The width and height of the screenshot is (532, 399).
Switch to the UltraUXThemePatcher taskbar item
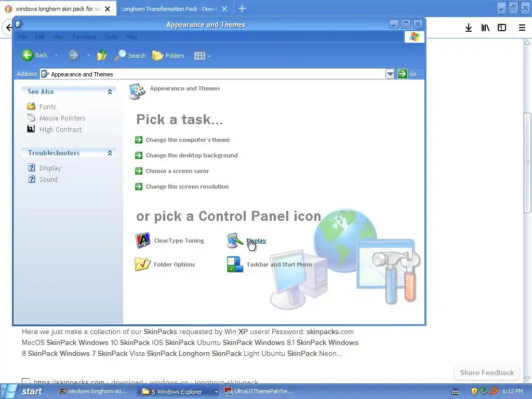click(x=260, y=391)
